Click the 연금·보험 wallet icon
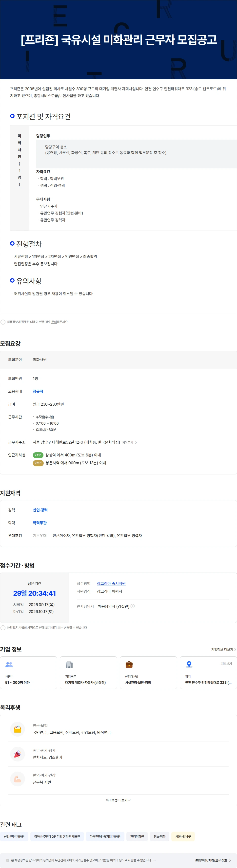The image size is (237, 868). pyautogui.click(x=18, y=729)
